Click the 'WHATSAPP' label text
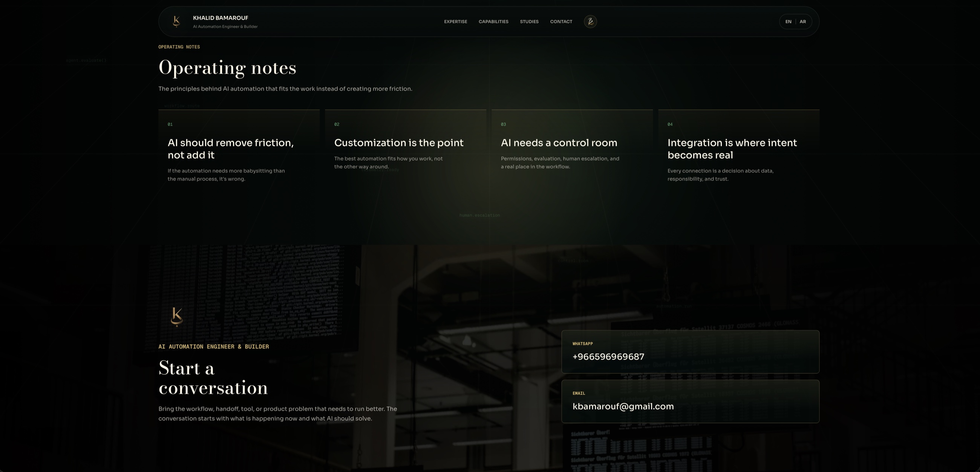 [583, 344]
